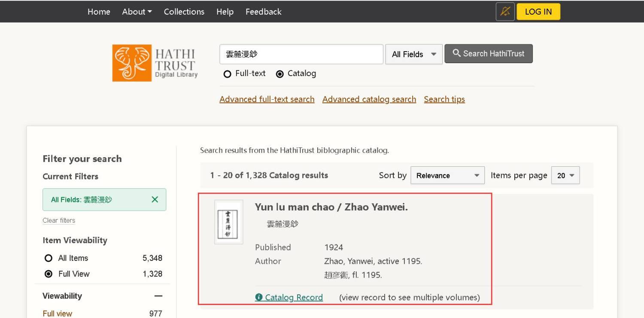Screen dimensions: 644x318
Task: Click into the search text field
Action: click(x=301, y=54)
